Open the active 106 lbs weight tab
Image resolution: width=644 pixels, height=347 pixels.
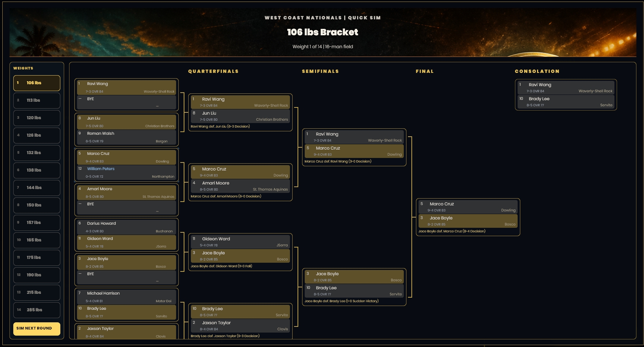point(37,83)
